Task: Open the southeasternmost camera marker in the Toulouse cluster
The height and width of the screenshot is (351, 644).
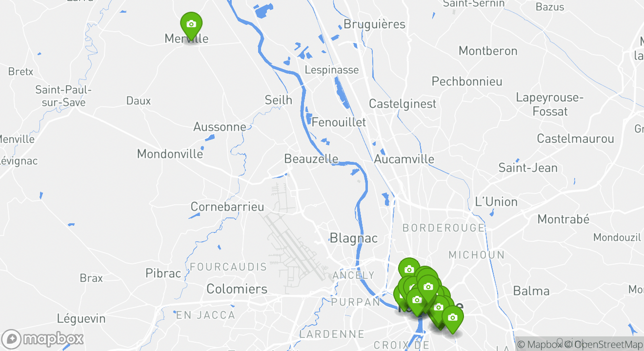Action: [452, 318]
